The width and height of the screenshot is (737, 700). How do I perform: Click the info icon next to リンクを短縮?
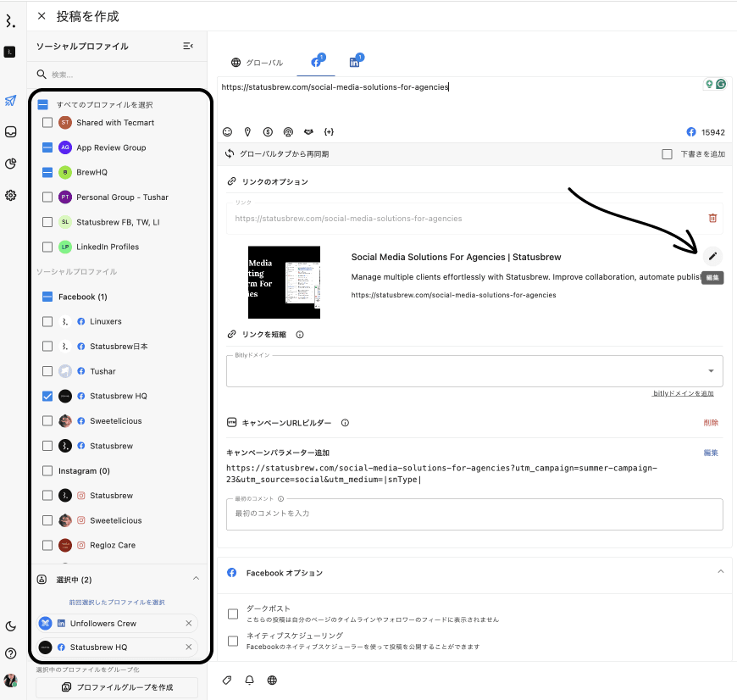(300, 335)
